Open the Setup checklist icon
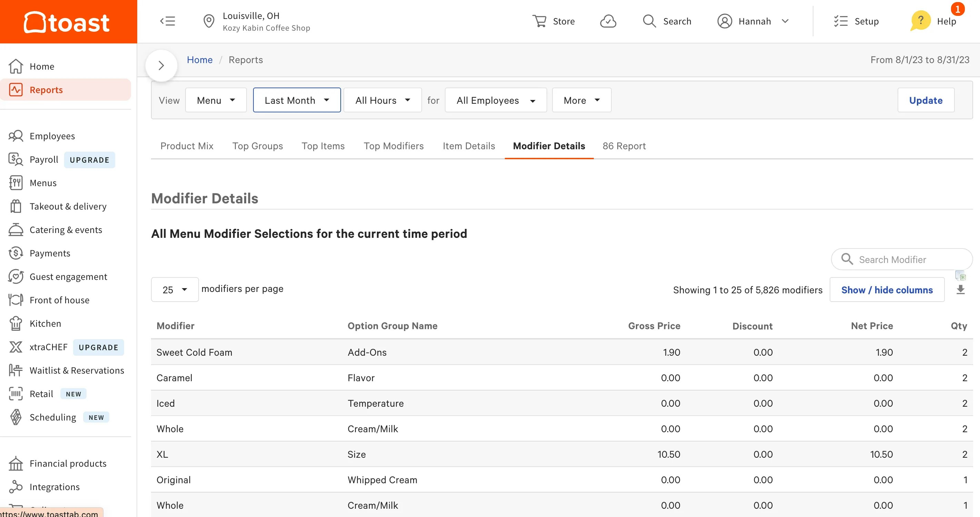980x517 pixels. [840, 21]
